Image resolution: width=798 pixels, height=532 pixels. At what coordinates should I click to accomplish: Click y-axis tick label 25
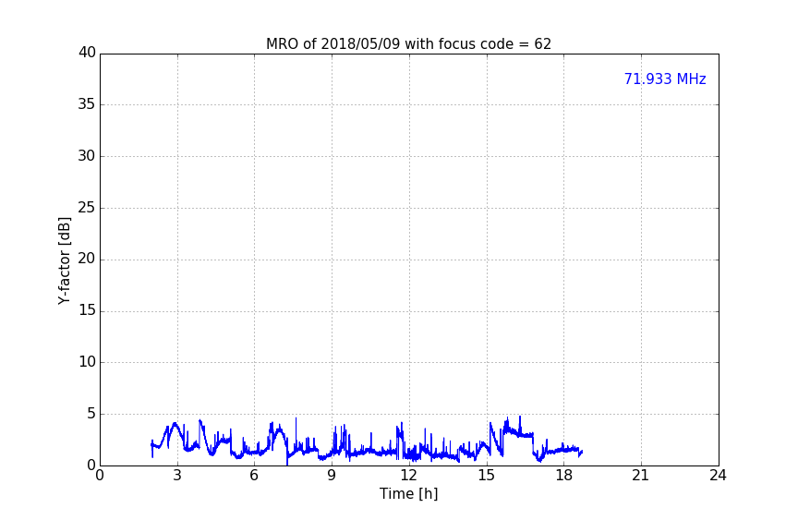point(87,207)
